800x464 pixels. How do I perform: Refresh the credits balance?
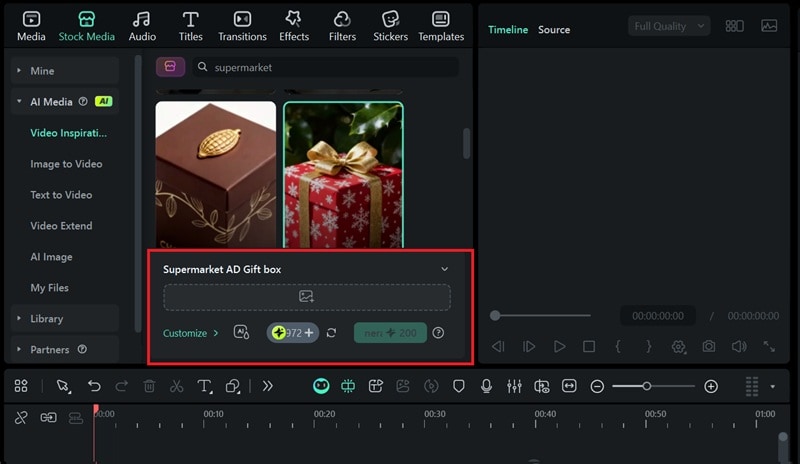tap(331, 333)
